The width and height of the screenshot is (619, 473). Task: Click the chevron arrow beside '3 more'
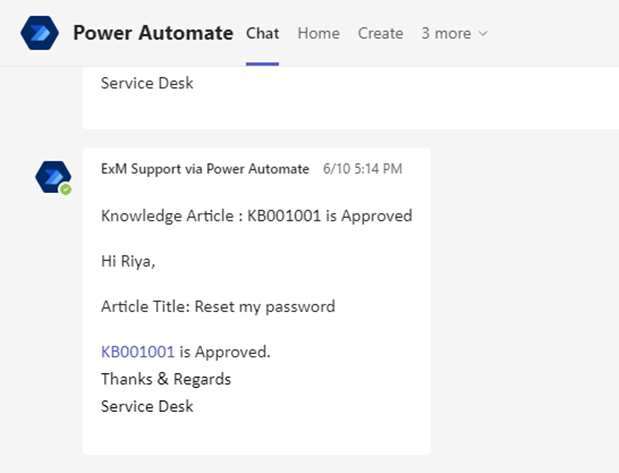pyautogui.click(x=483, y=34)
